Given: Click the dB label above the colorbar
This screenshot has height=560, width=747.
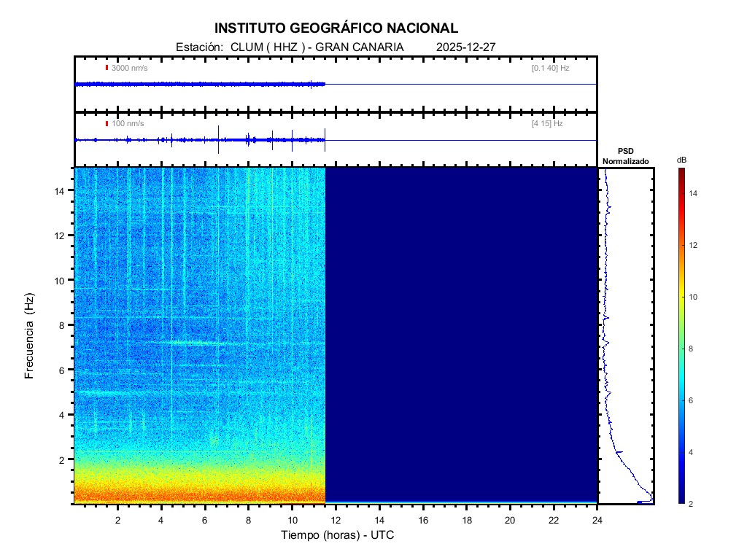Looking at the screenshot, I should 681,159.
